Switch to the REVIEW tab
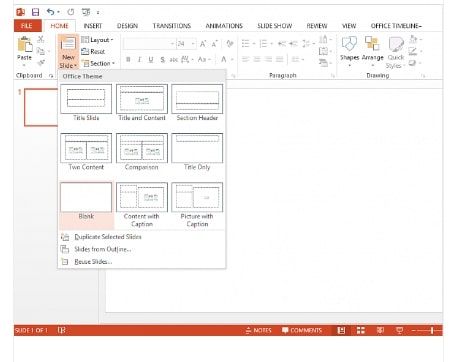 pos(317,26)
